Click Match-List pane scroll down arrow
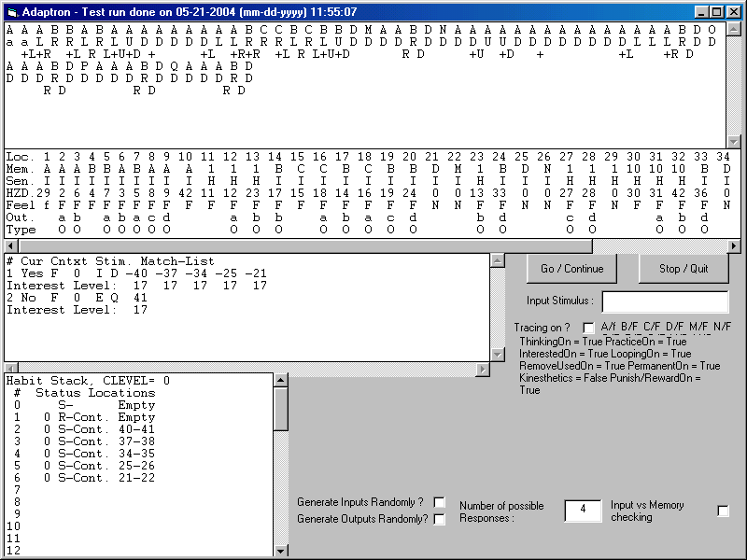Image resolution: width=747 pixels, height=560 pixels. click(x=498, y=355)
